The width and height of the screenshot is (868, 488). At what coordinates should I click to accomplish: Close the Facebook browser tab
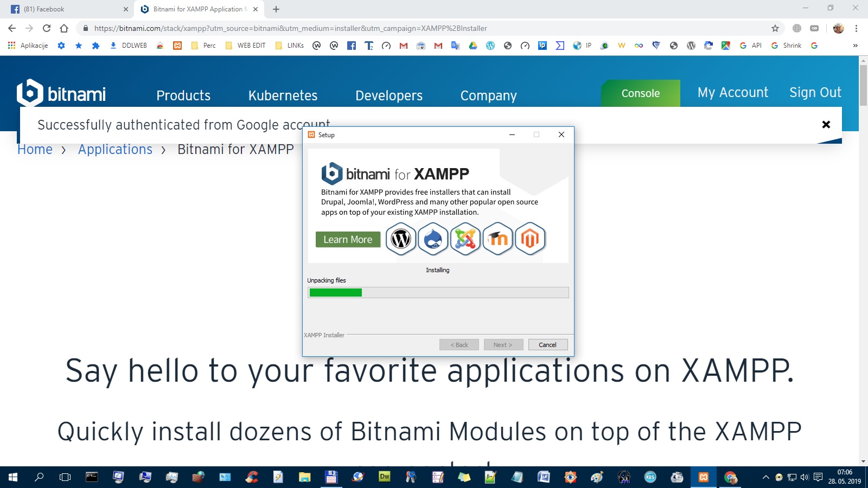pyautogui.click(x=126, y=9)
